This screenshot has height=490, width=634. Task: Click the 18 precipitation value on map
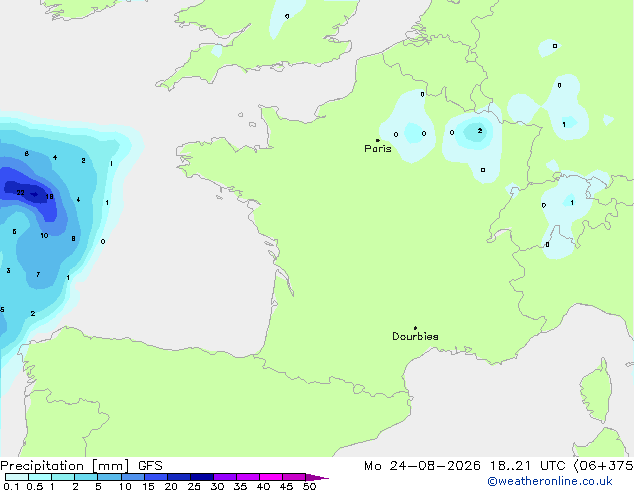click(x=49, y=196)
